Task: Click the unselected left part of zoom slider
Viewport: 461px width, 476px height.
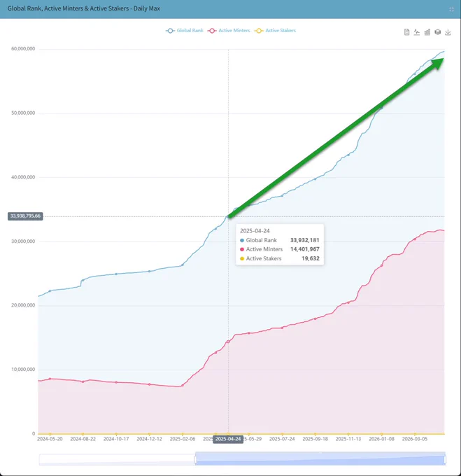Action: tap(117, 459)
